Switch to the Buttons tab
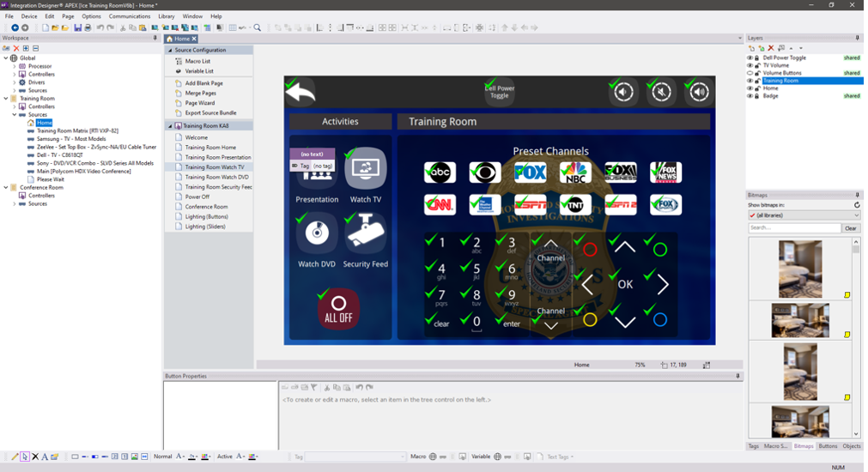 coord(828,446)
